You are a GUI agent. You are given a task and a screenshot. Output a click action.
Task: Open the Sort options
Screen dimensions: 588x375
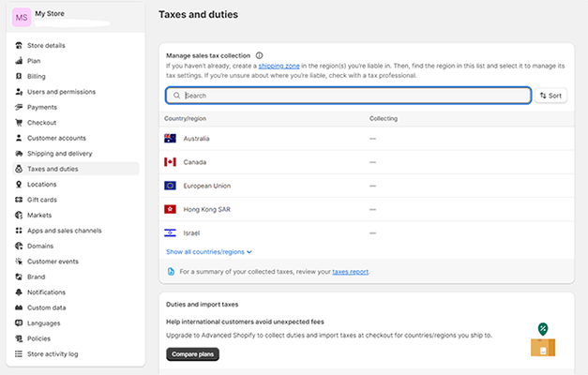550,96
